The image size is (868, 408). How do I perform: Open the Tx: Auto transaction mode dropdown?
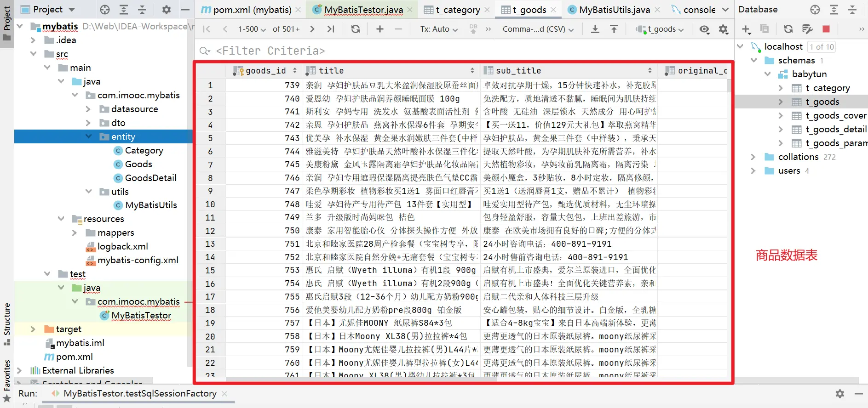[x=439, y=29]
